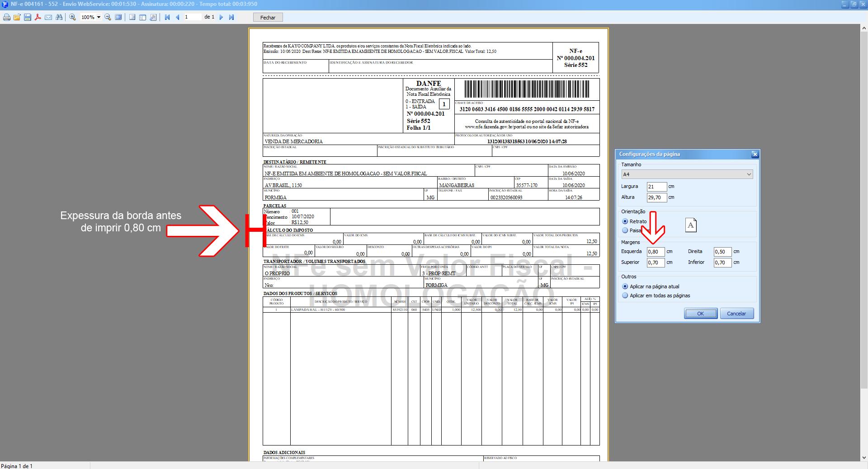
Task: Click Cancelar in page settings dialog
Action: click(x=736, y=314)
